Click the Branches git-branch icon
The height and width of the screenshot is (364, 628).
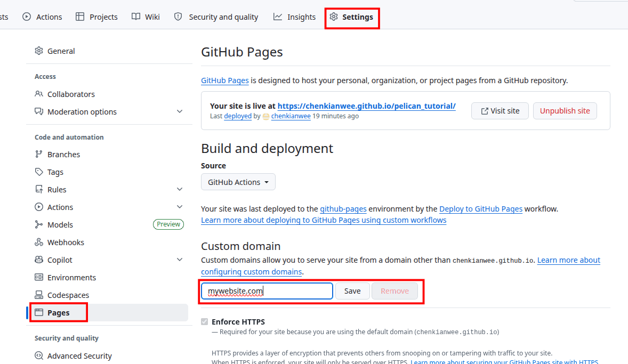[39, 154]
